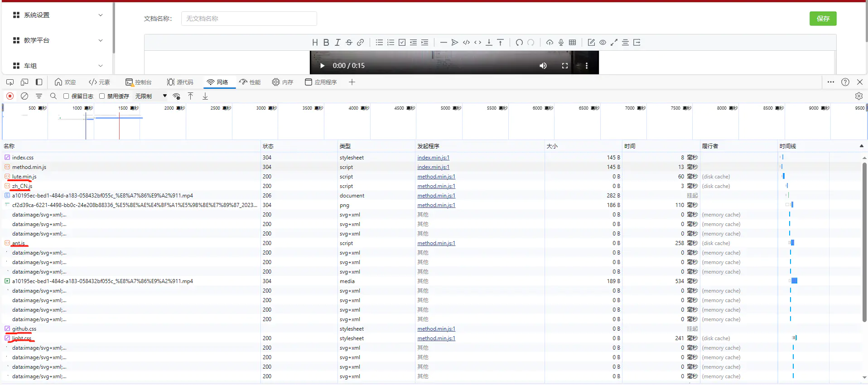Open index.min.js:1 initiator link for index.css
The width and height of the screenshot is (868, 385).
pyautogui.click(x=433, y=158)
